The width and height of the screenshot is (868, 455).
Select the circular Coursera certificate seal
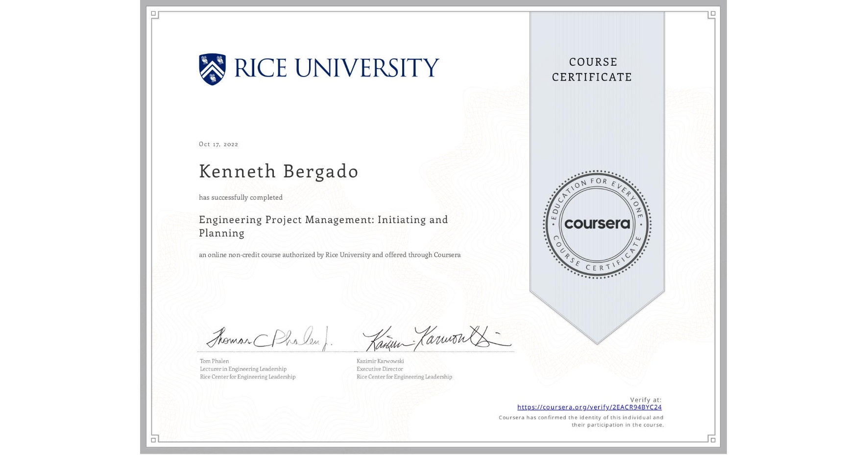pyautogui.click(x=597, y=225)
